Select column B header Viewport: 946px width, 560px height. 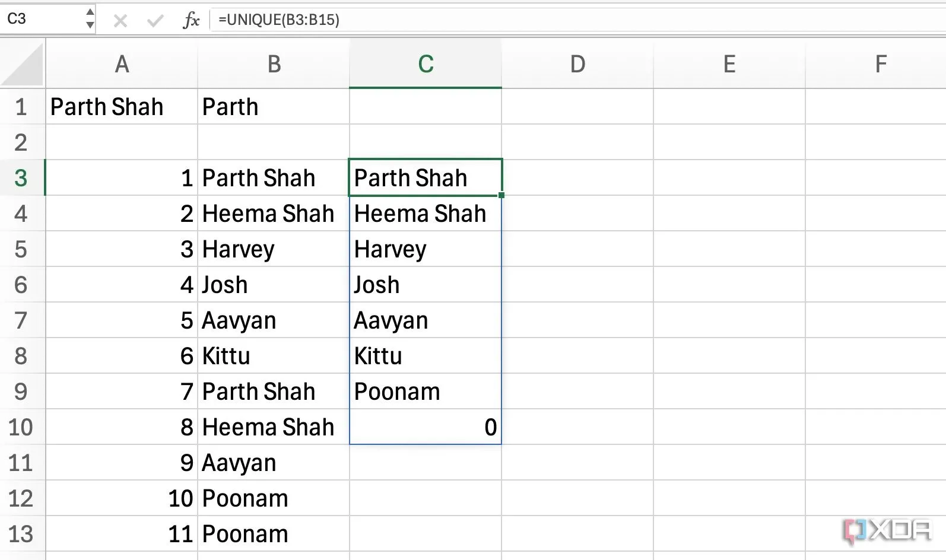274,65
